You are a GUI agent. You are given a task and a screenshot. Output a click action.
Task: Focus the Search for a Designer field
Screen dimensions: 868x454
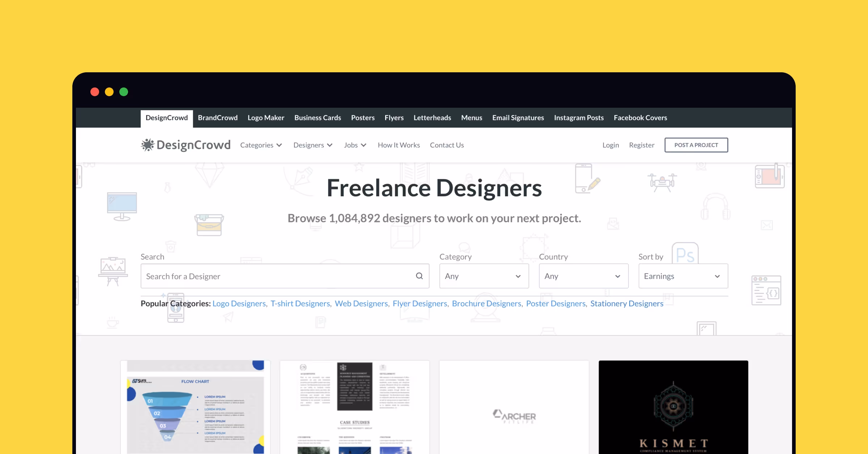coord(278,276)
